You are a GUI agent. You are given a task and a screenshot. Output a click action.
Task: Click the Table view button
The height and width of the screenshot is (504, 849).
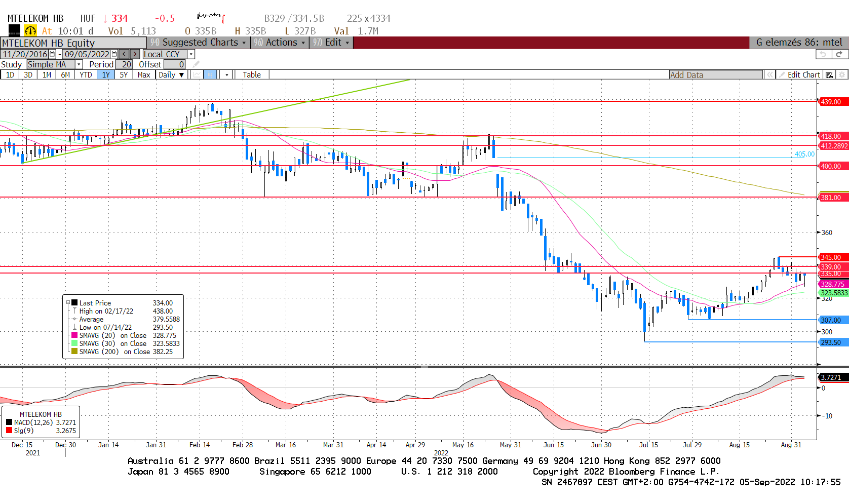coord(251,75)
